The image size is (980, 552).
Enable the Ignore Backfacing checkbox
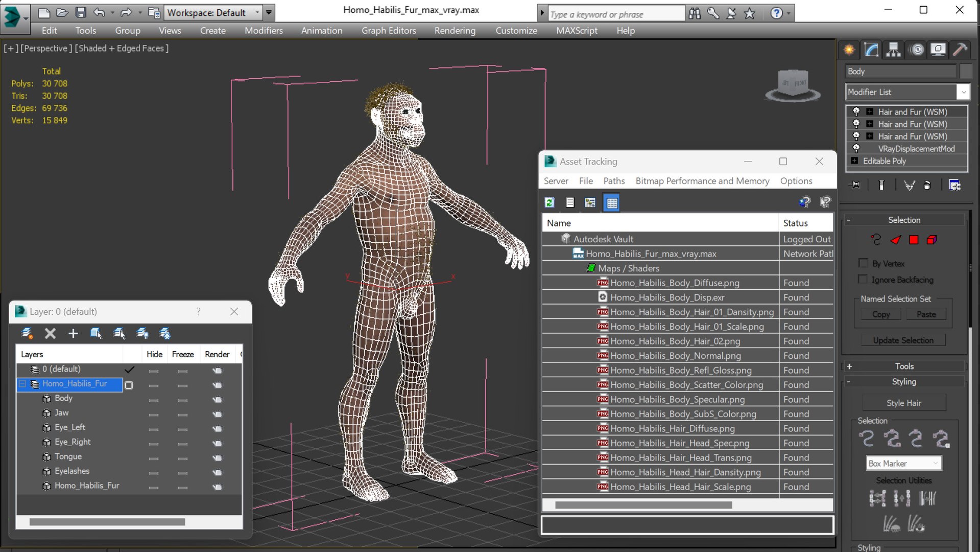pyautogui.click(x=863, y=279)
